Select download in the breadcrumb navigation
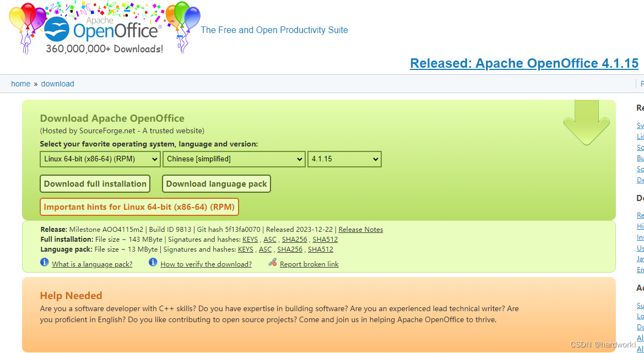The width and height of the screenshot is (644, 353). pos(57,83)
